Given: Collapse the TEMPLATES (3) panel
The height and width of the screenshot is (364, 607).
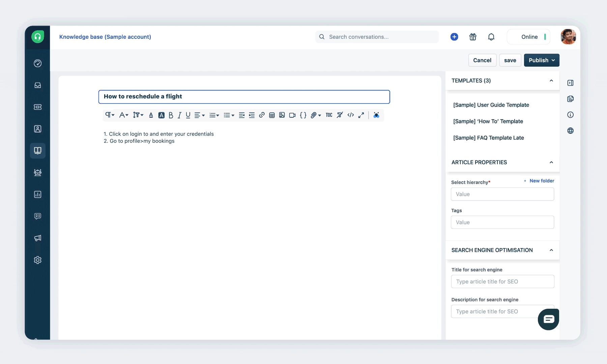Looking at the screenshot, I should pyautogui.click(x=551, y=81).
